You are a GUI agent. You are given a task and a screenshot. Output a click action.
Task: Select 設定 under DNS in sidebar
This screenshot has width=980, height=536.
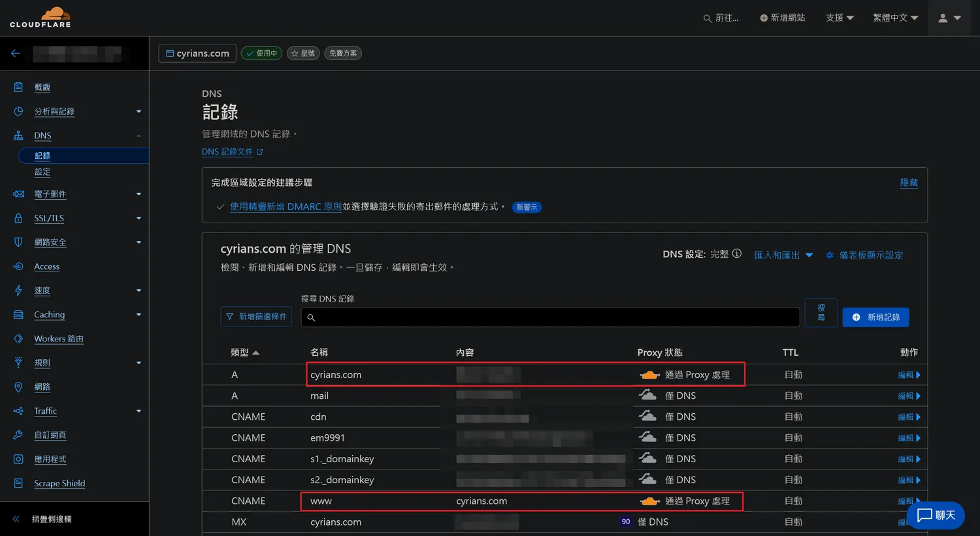[42, 172]
